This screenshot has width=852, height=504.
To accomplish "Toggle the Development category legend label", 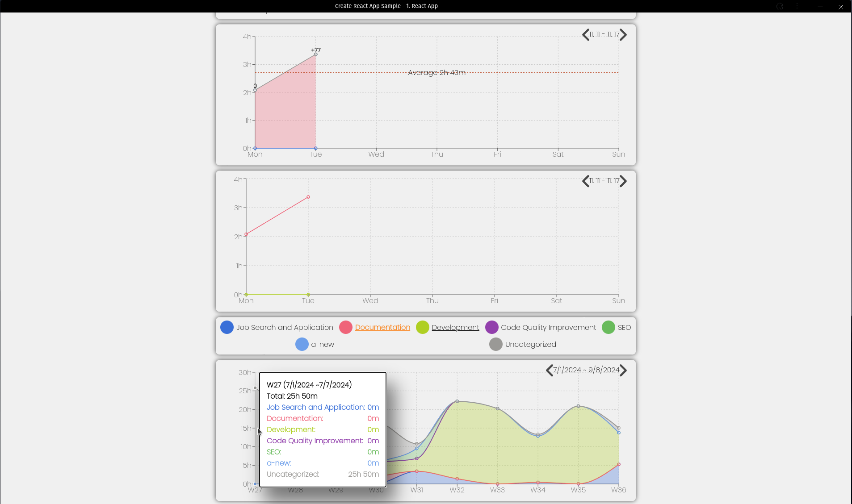I will (x=455, y=327).
